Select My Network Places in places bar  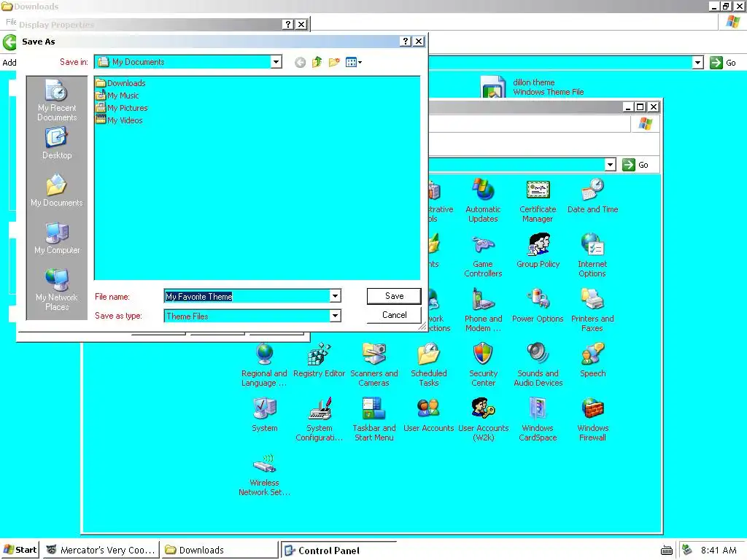click(x=57, y=290)
